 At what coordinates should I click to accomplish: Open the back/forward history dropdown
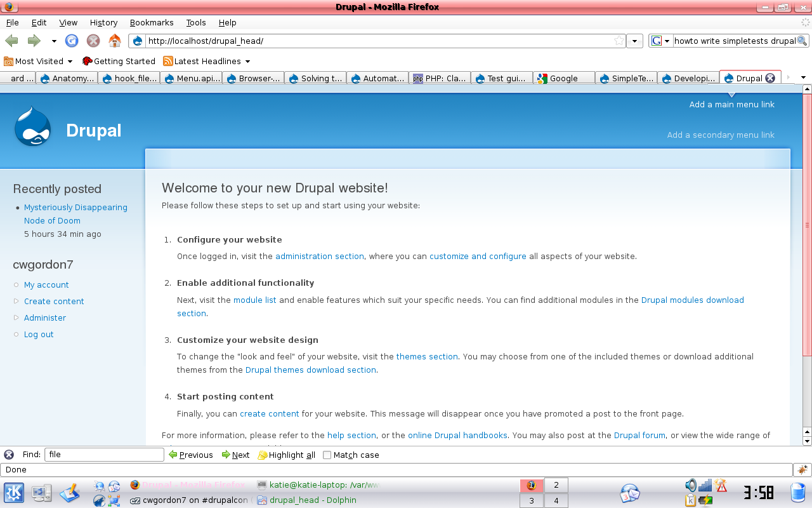coord(54,41)
